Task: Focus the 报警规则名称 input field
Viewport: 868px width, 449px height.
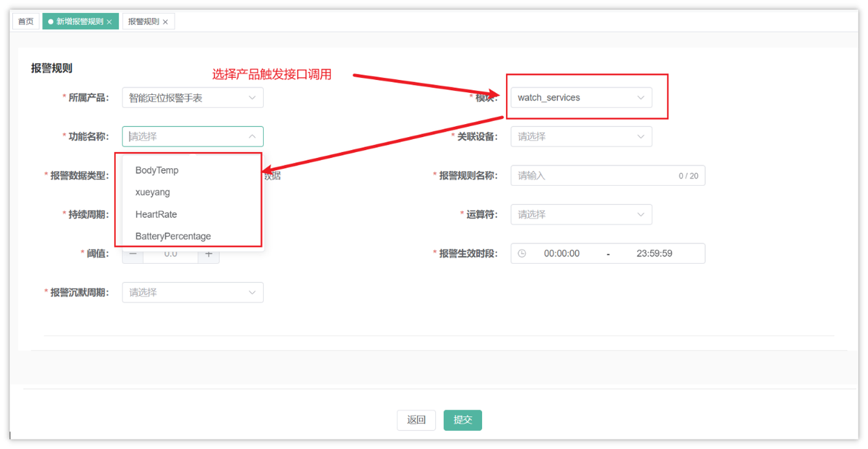Action: [x=608, y=176]
